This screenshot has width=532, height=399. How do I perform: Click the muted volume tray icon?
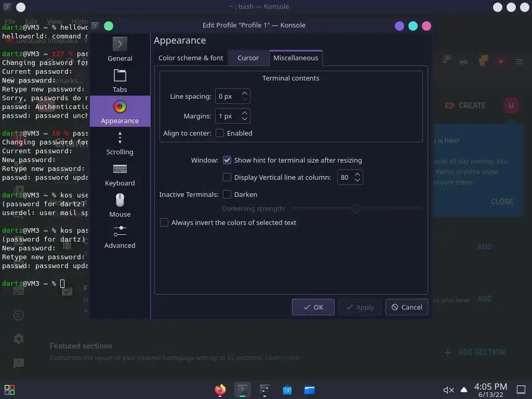click(448, 390)
